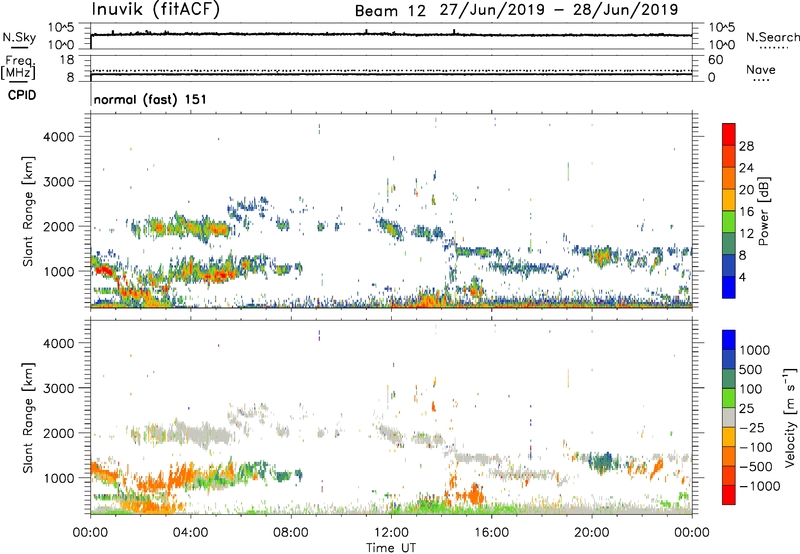
Task: Click the '2000' tick on velocity panel
Action: coord(59,433)
